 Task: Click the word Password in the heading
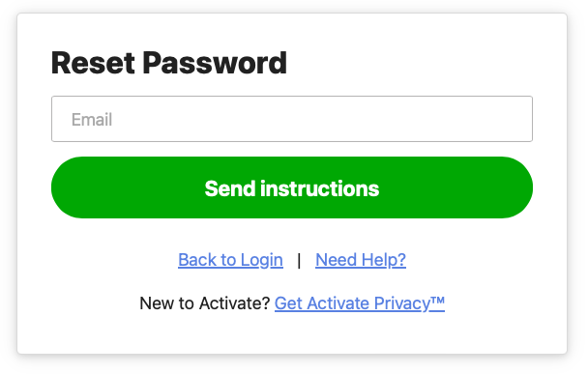click(215, 63)
